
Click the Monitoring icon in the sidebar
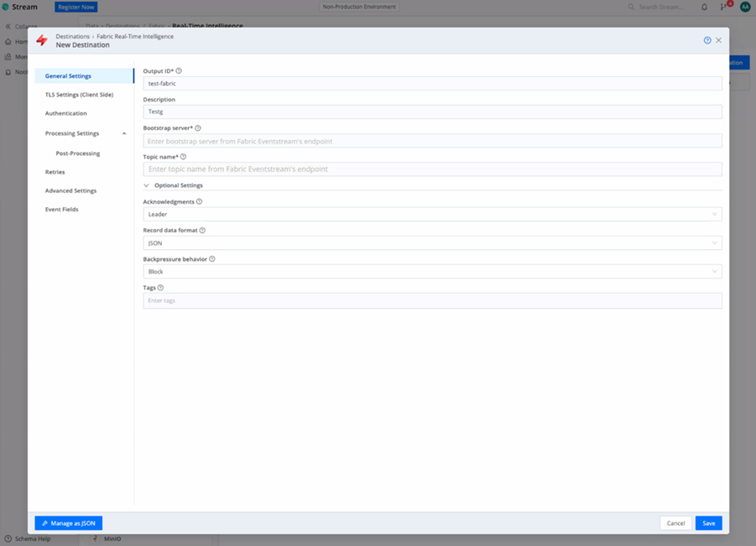click(x=8, y=56)
